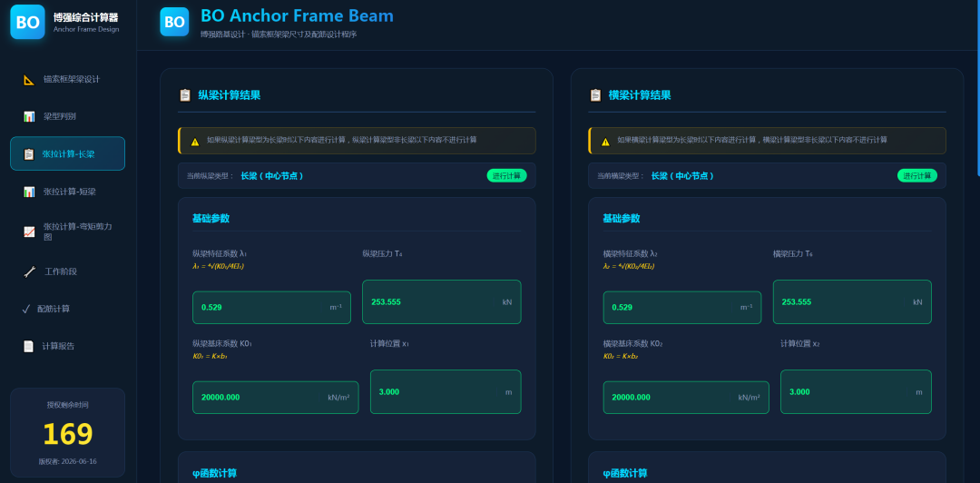Click the 长梁（中心节点） text under 纵梁
The height and width of the screenshot is (483, 980).
pos(272,176)
